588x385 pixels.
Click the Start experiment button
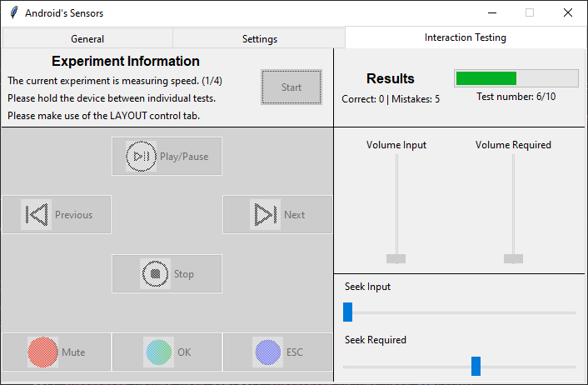coord(292,87)
